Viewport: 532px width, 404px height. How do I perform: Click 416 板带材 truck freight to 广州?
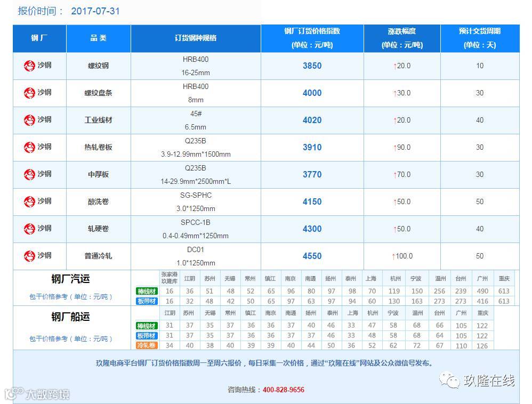pyautogui.click(x=482, y=301)
